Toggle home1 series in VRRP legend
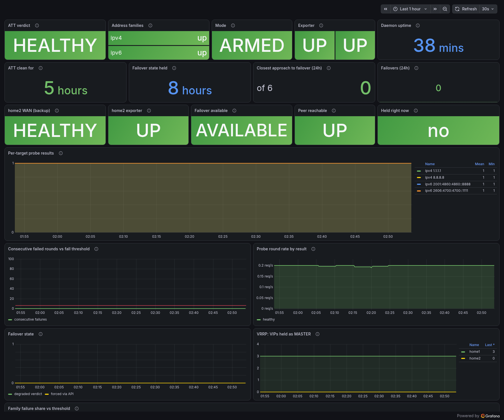 (x=475, y=352)
